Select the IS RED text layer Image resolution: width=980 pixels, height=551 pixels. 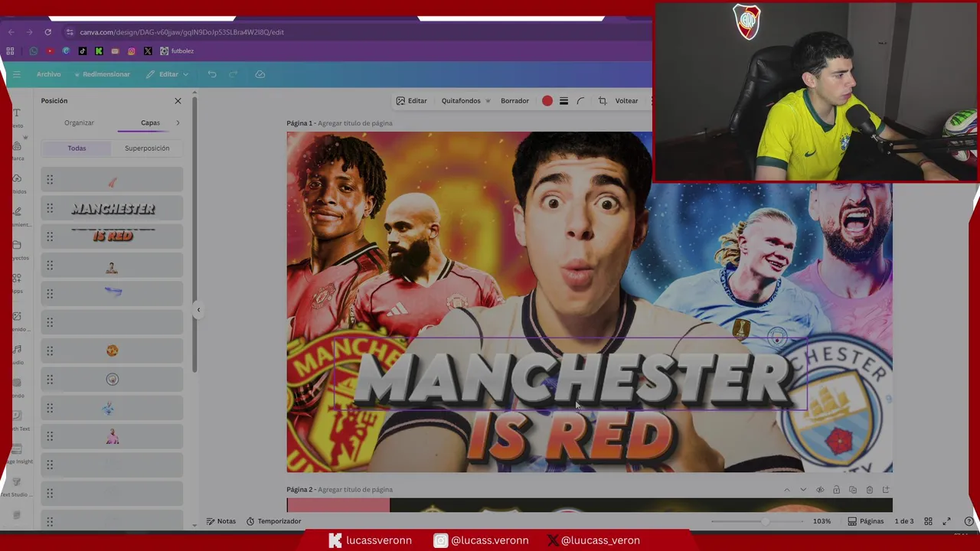click(112, 236)
